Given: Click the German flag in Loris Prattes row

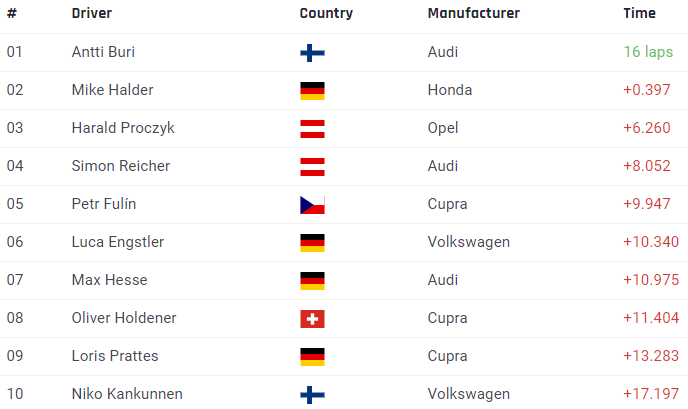Looking at the screenshot, I should coord(312,357).
